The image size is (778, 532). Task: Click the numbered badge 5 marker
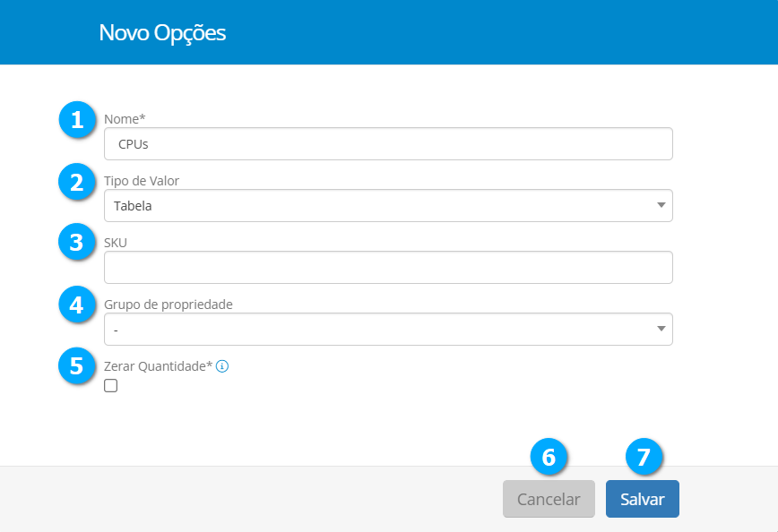pos(77,365)
